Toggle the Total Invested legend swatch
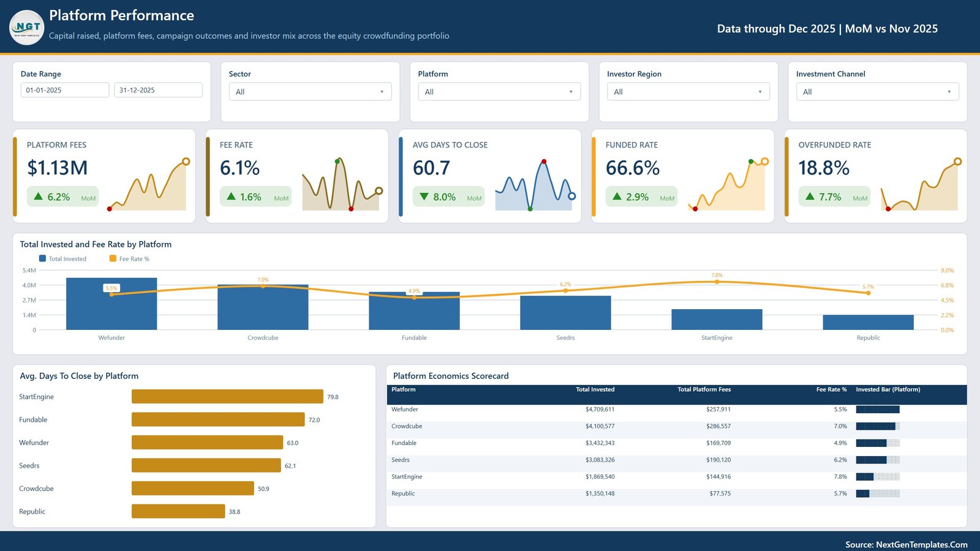 coord(42,258)
